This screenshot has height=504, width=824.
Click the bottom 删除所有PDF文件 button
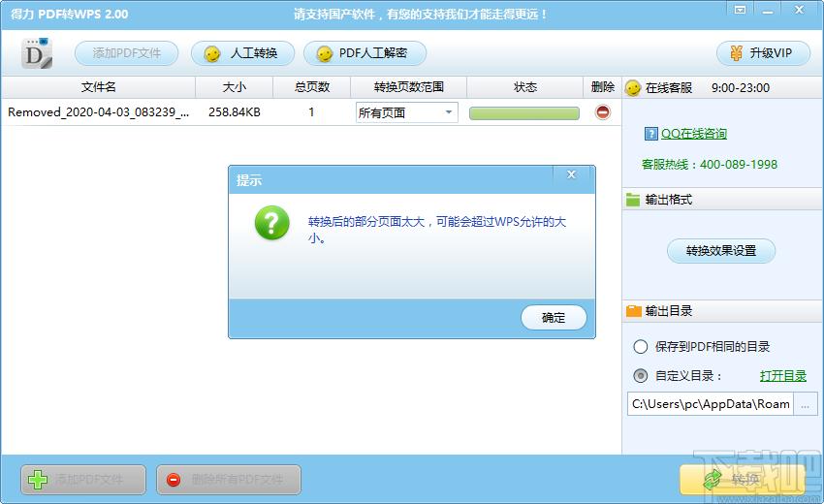229,480
